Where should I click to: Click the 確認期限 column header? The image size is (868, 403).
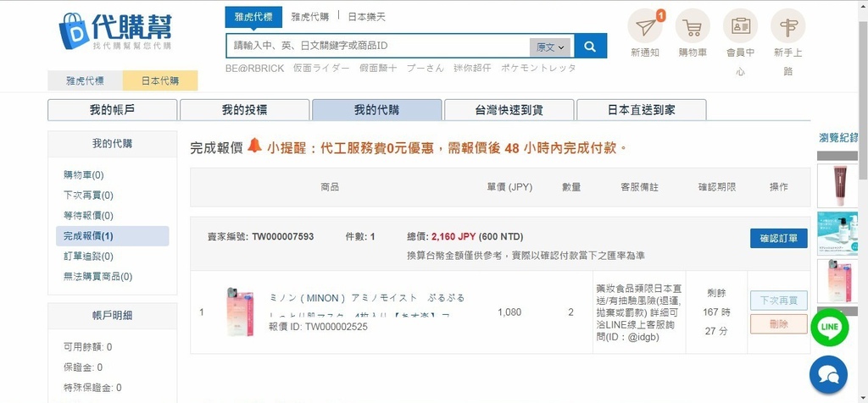(x=717, y=187)
